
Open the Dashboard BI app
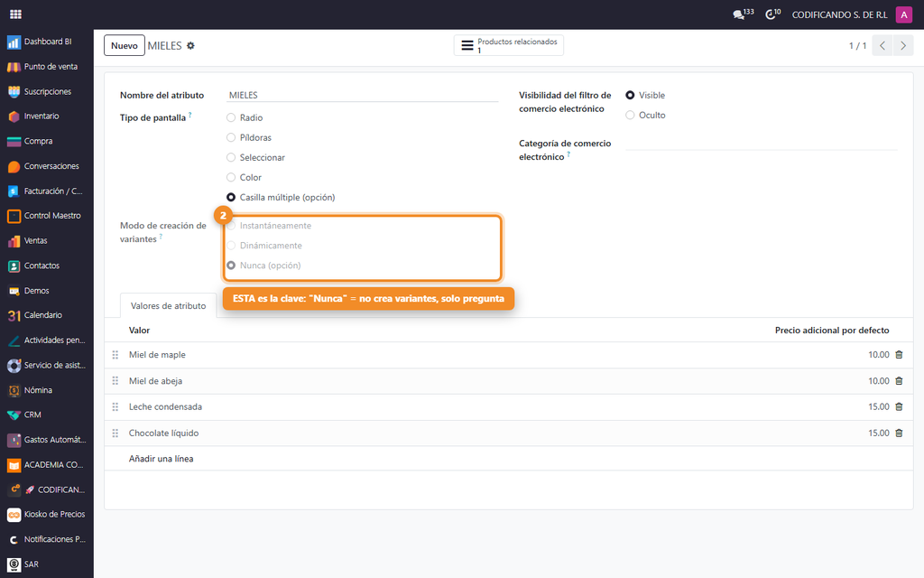point(47,42)
